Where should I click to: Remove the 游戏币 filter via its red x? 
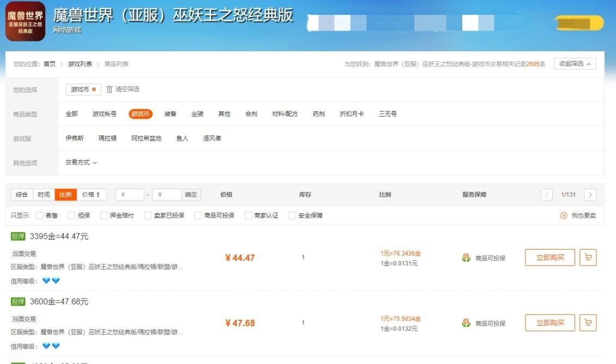pyautogui.click(x=94, y=89)
